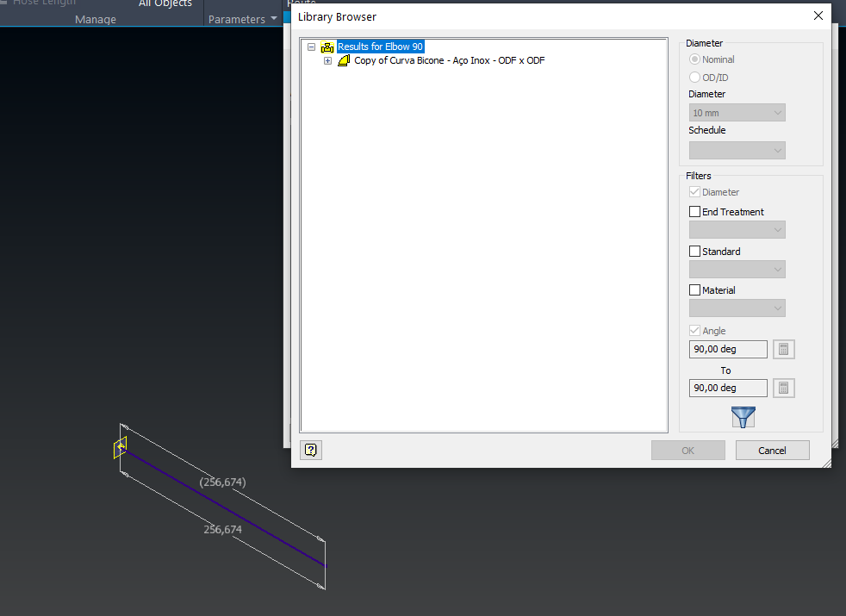This screenshot has height=616, width=846.
Task: Expand the Copy of Curva Bicone entry
Action: click(x=327, y=61)
